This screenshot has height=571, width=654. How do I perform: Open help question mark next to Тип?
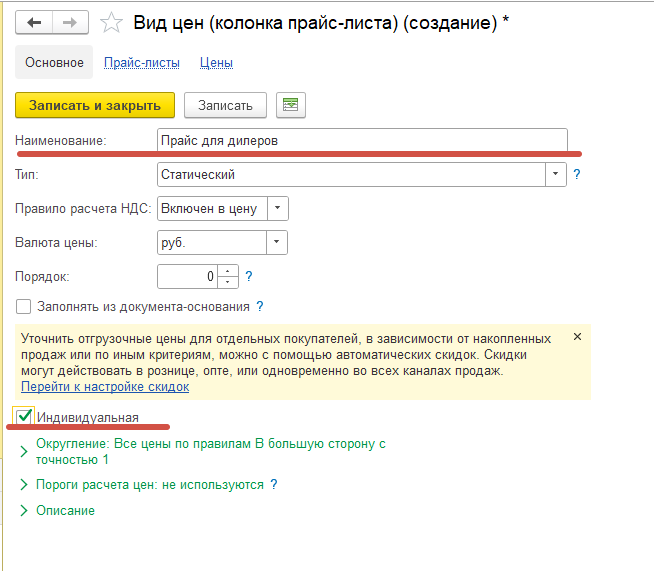tap(576, 174)
